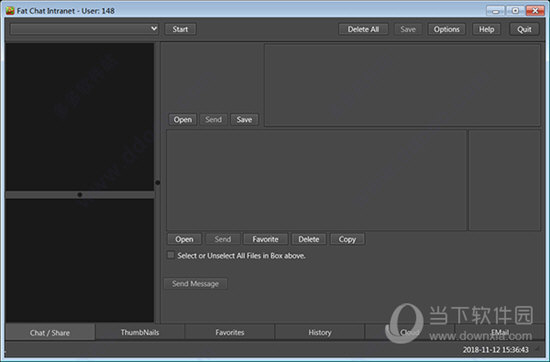The height and width of the screenshot is (362, 550).
Task: Switch to the ThumbNails tab
Action: [140, 332]
